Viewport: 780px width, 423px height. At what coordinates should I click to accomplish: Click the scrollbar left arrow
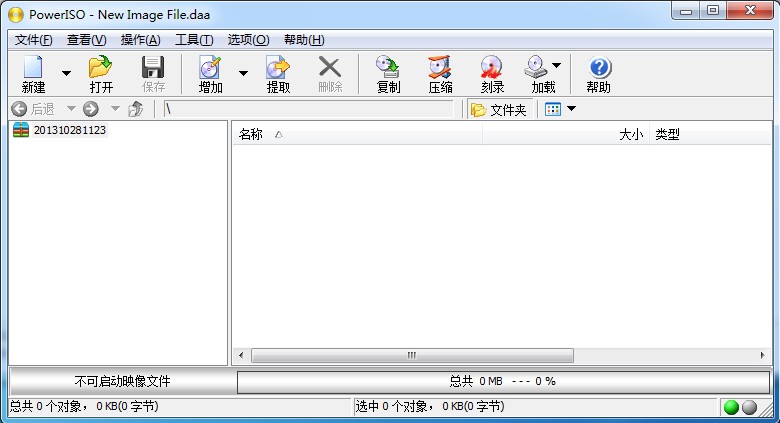241,355
